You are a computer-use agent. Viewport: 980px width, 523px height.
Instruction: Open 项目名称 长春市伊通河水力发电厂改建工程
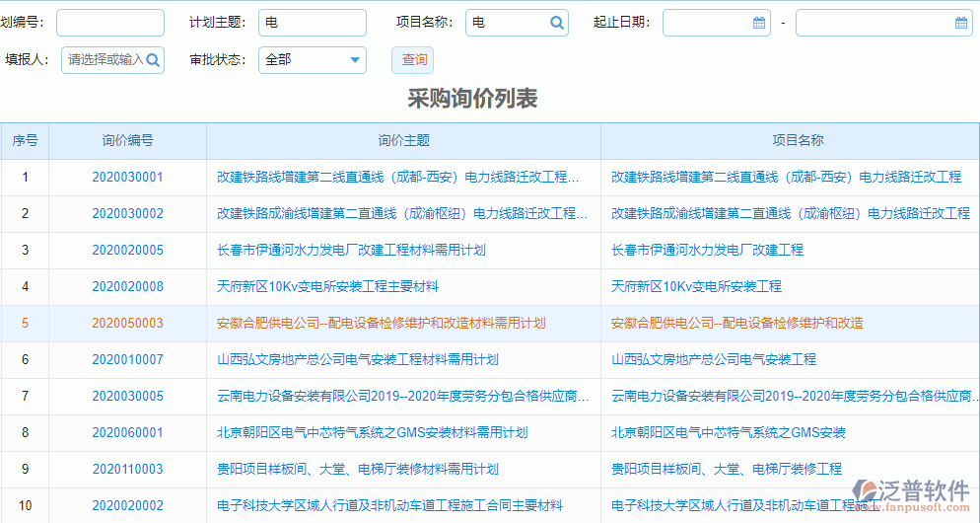tap(708, 251)
